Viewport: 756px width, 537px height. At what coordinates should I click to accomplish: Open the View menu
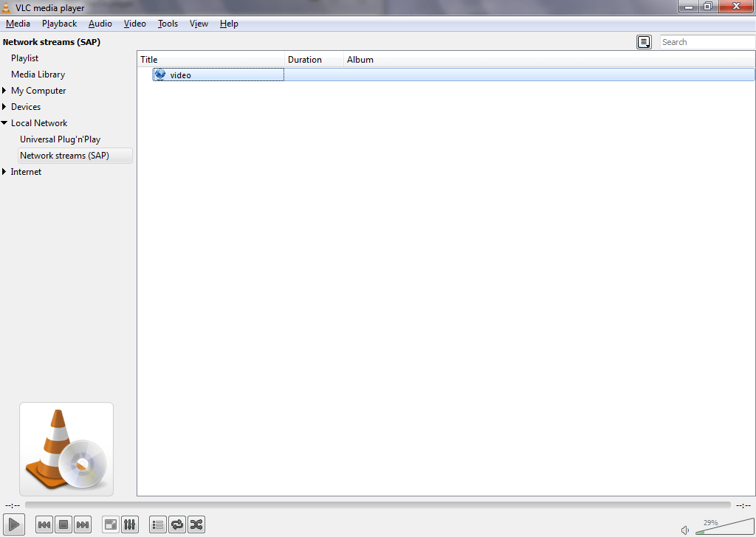coord(199,24)
